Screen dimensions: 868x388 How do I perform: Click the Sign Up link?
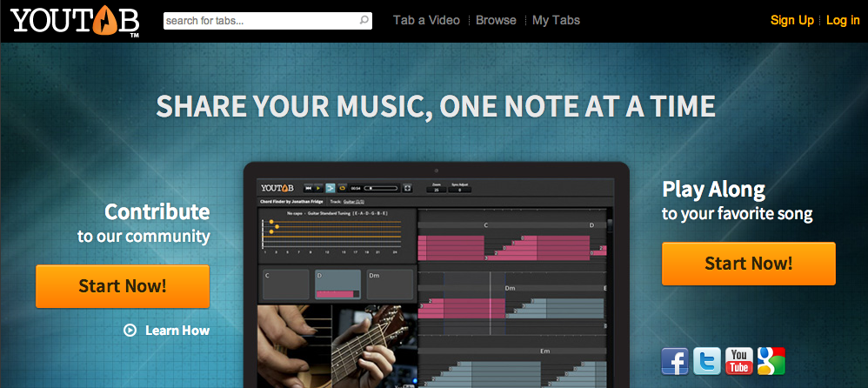point(792,21)
